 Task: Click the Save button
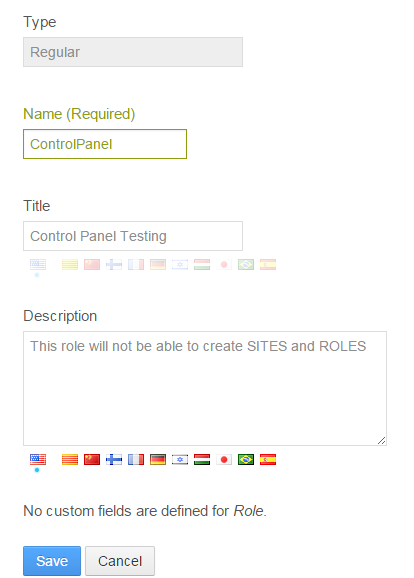pos(52,561)
